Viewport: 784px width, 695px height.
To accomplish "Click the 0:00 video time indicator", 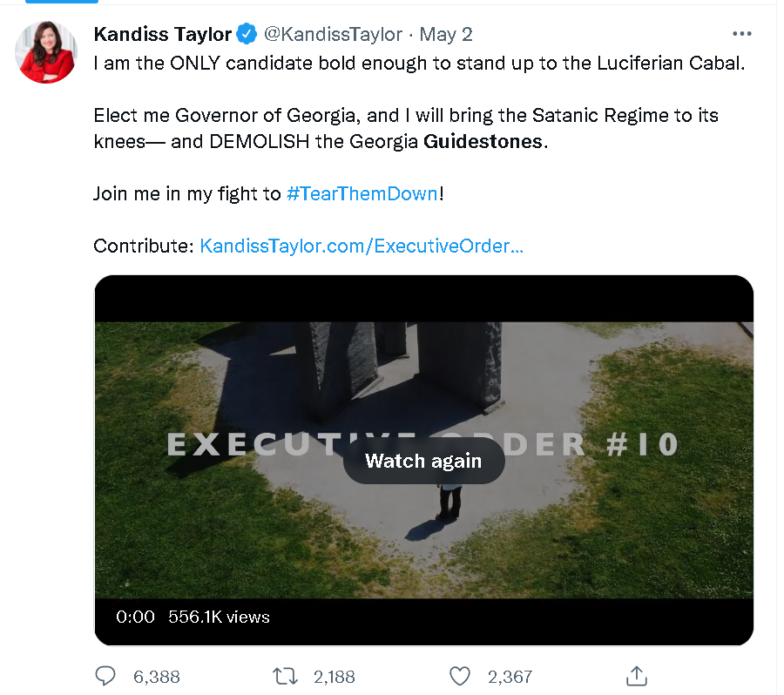I will 135,617.
